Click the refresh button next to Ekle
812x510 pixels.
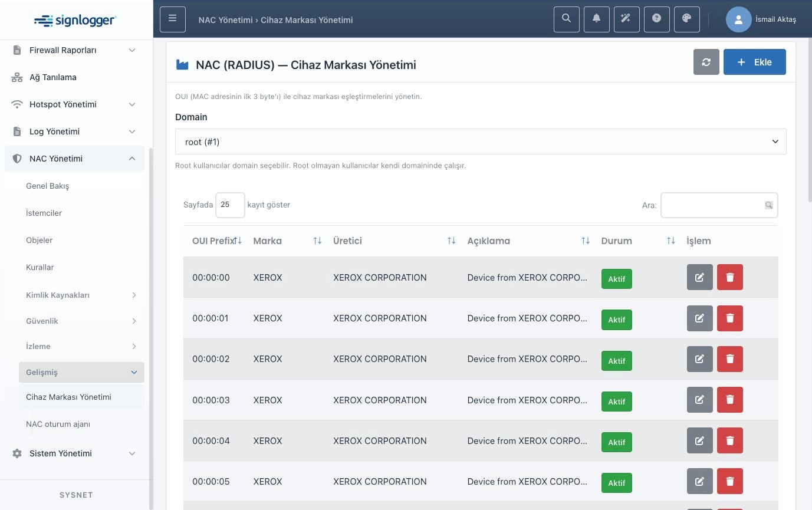click(x=706, y=62)
